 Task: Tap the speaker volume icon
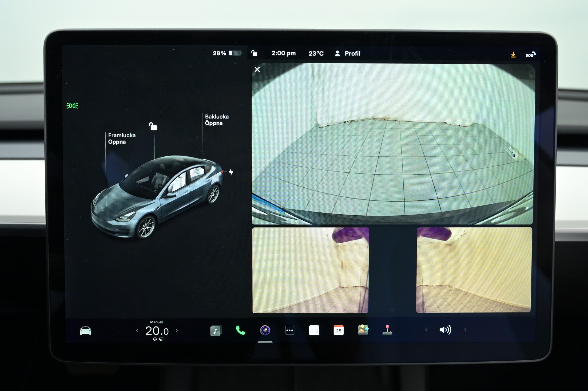[x=445, y=330]
